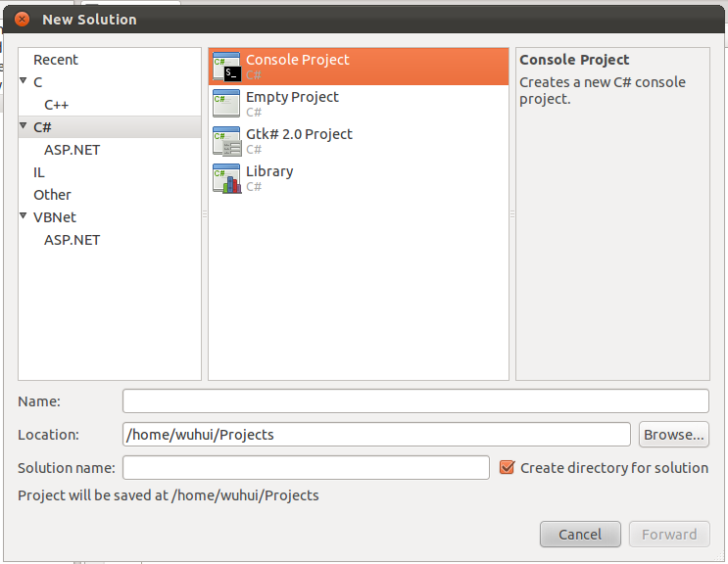Select the Other category
Viewport: 728px width, 564px height.
tap(52, 195)
